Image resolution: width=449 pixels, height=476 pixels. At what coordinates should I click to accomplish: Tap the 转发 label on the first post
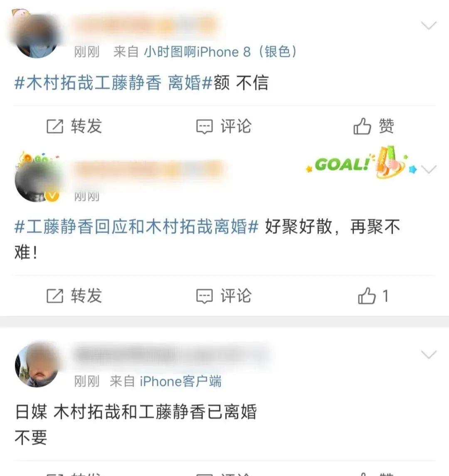coord(86,126)
